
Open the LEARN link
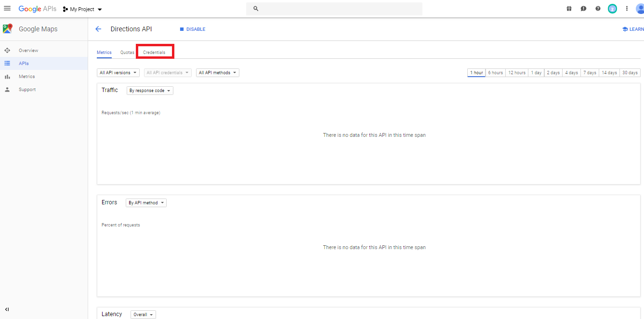coord(633,29)
